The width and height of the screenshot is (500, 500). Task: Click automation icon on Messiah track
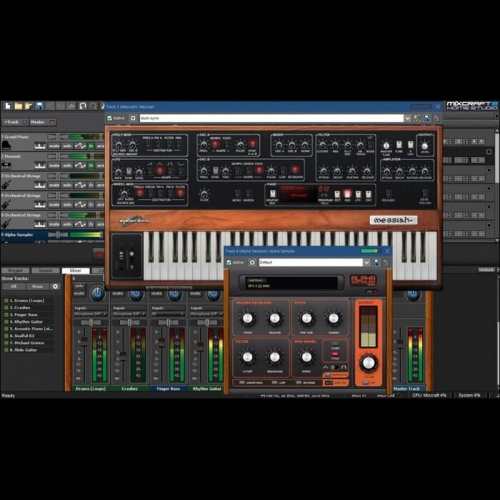[x=80, y=165]
